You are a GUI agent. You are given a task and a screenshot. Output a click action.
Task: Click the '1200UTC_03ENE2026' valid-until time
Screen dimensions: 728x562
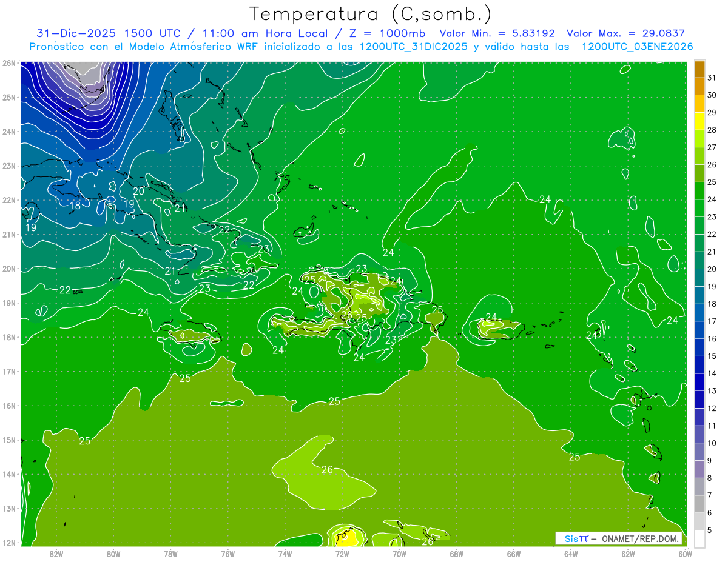click(x=637, y=47)
